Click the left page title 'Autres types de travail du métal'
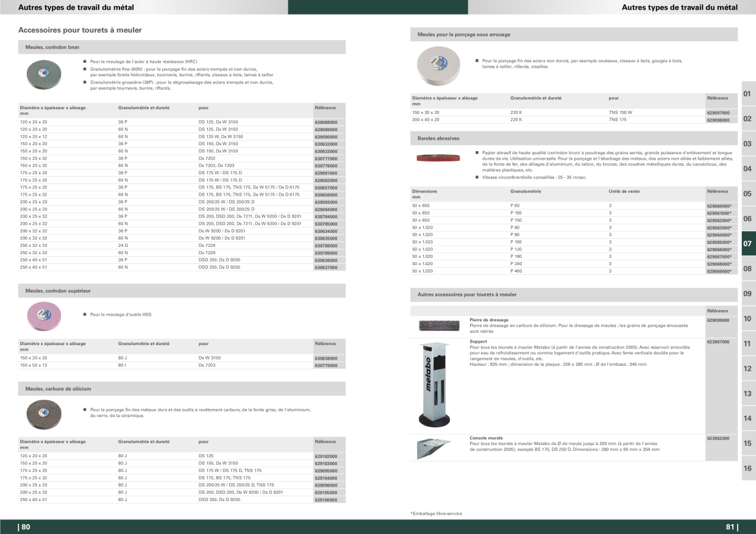The image size is (756, 534). pos(76,7)
